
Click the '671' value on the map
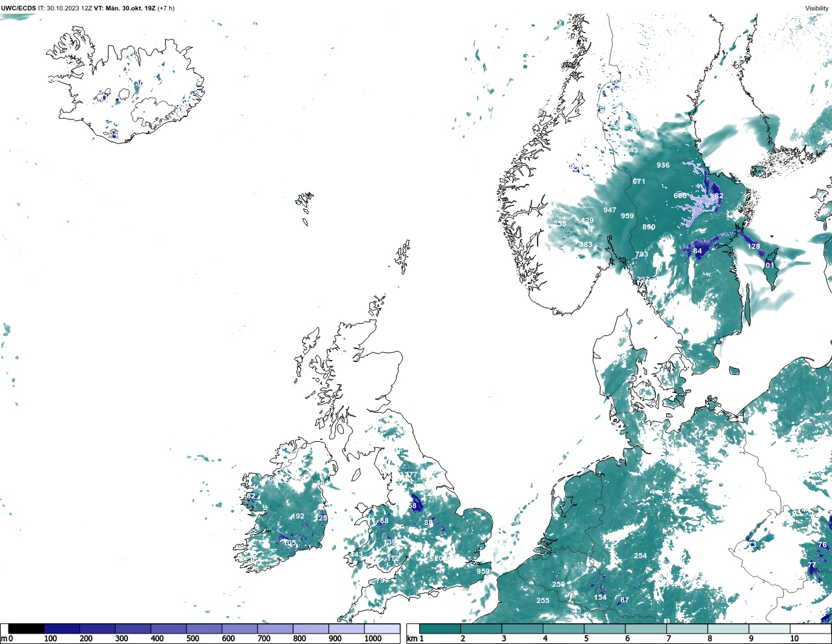(x=639, y=181)
